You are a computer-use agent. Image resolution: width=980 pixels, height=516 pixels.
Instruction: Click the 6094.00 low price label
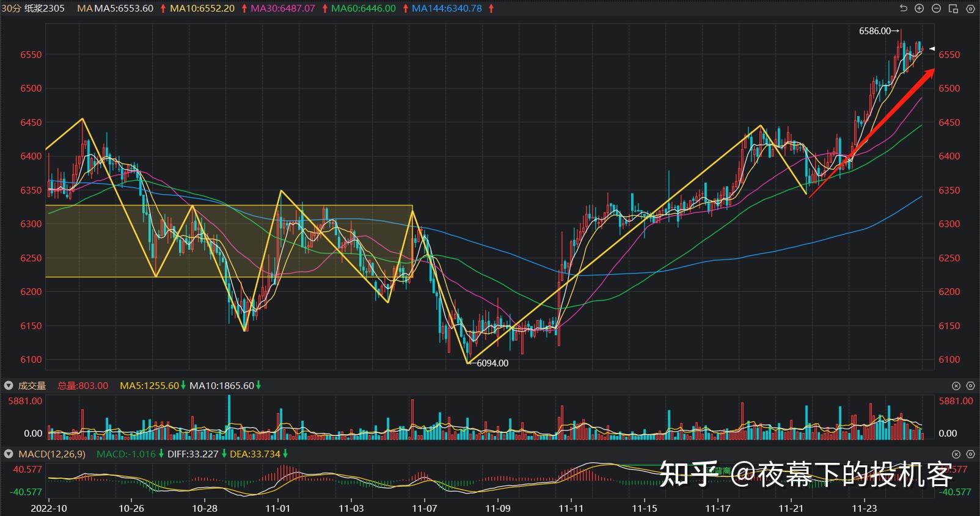coord(492,363)
